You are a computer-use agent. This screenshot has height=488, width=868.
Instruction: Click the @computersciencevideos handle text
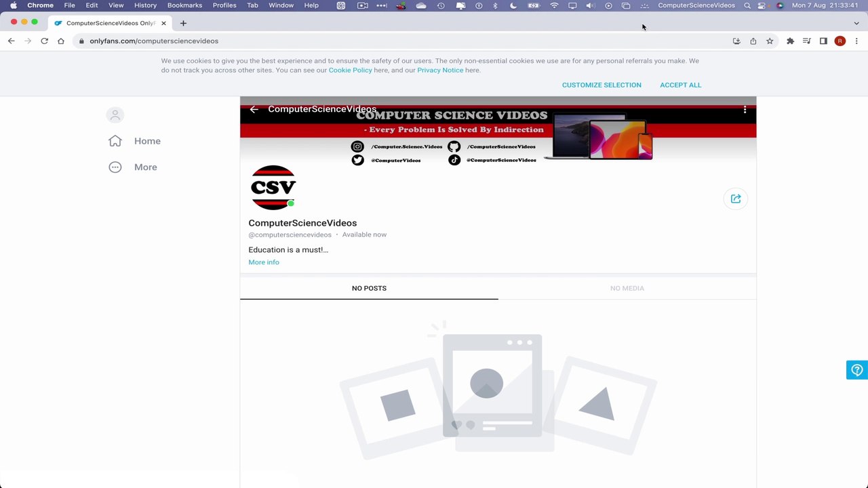[x=290, y=235]
